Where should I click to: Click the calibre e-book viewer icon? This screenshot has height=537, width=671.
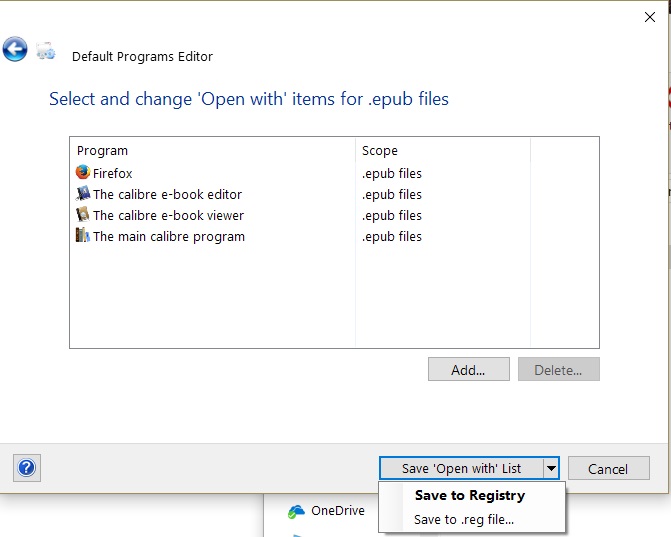click(x=83, y=215)
